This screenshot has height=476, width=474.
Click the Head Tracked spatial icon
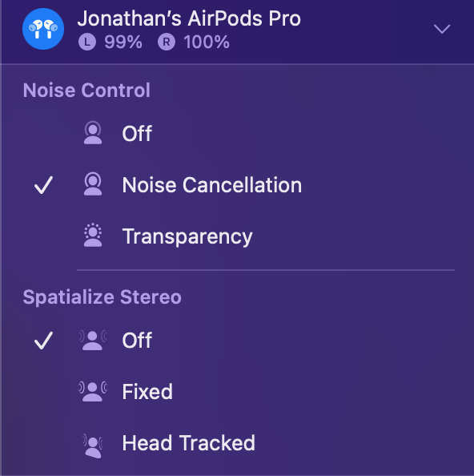93,445
